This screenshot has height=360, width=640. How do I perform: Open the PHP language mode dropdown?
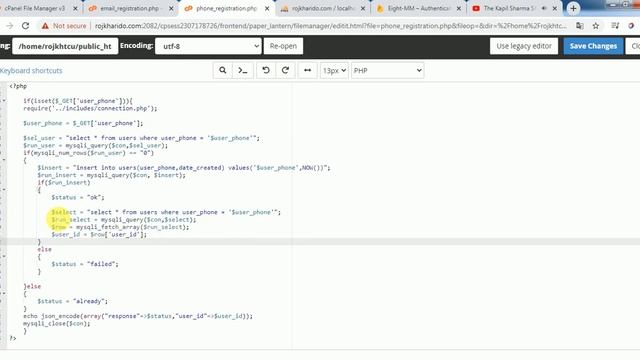pos(387,71)
